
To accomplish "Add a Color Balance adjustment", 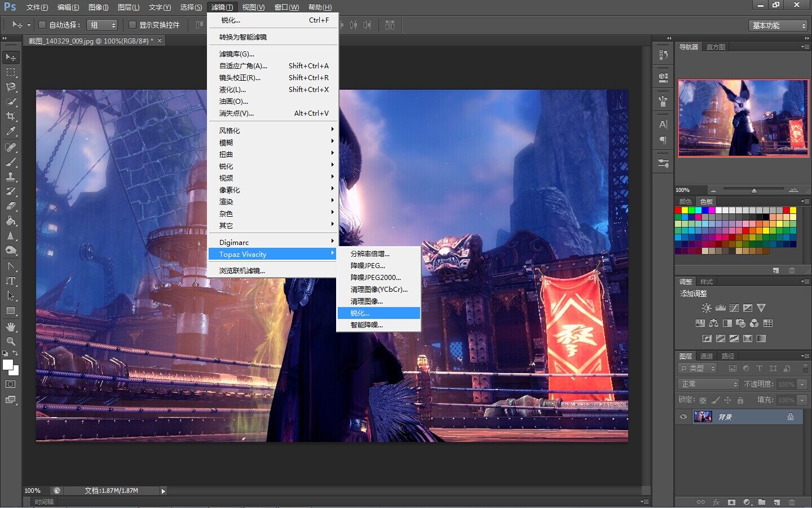I will [x=713, y=323].
